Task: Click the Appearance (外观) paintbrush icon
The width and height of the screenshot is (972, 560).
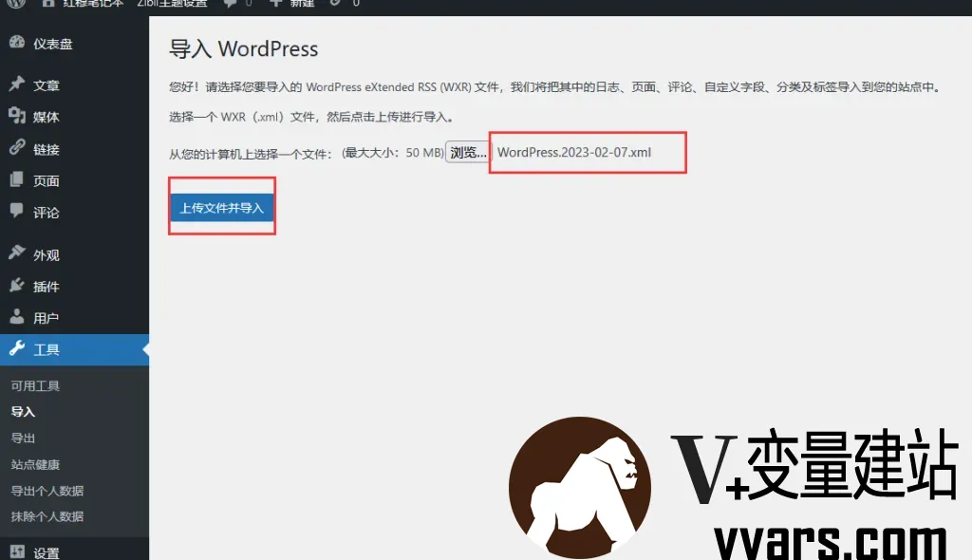Action: point(16,254)
